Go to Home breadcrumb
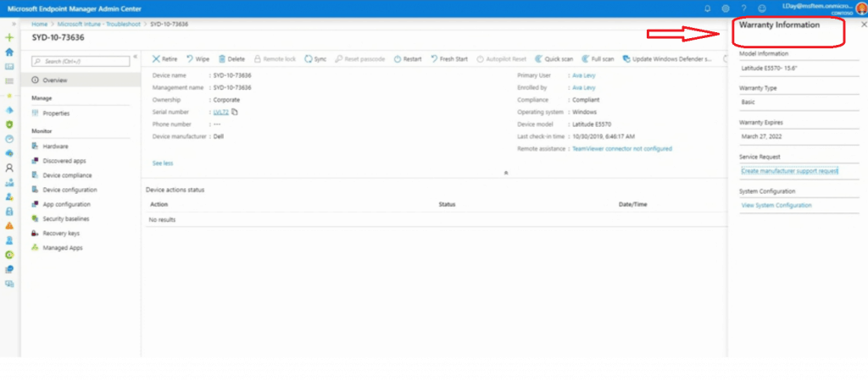Viewport: 868px width, 381px height. coord(39,25)
